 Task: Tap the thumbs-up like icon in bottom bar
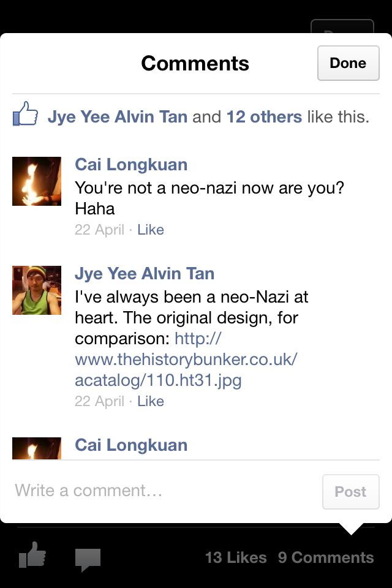coord(32,555)
